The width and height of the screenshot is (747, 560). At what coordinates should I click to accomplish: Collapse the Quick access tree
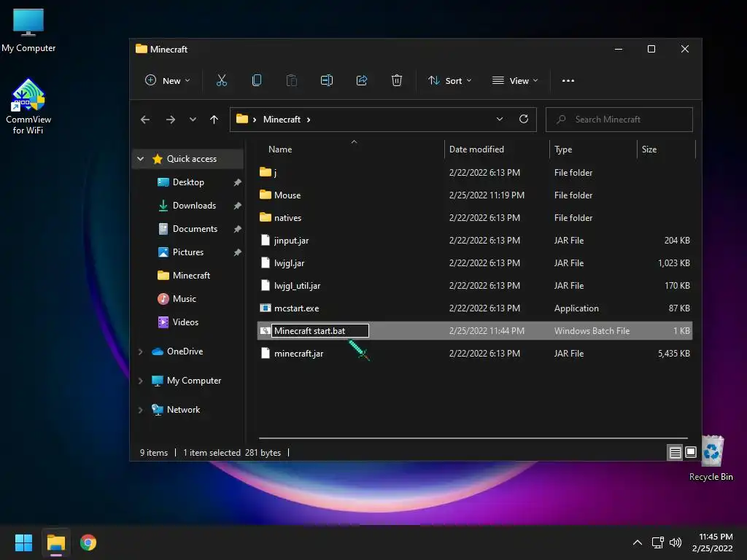[x=141, y=158]
